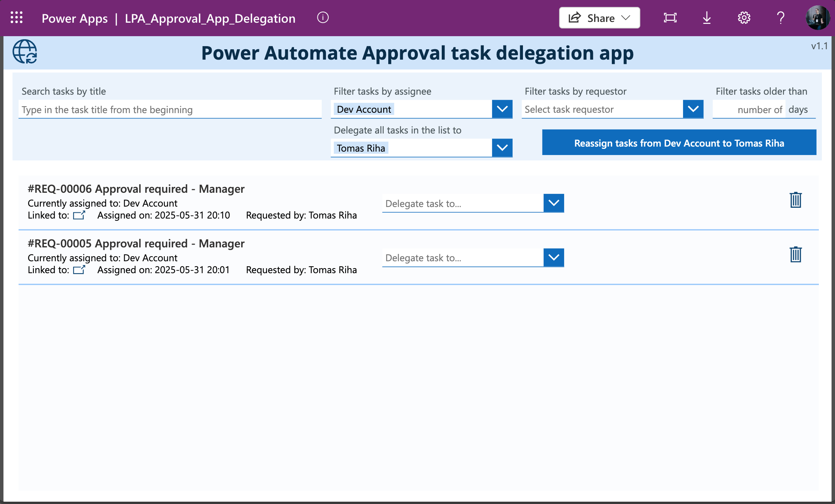This screenshot has width=835, height=504.
Task: Click Reassign tasks from Dev Account button
Action: pyautogui.click(x=679, y=143)
